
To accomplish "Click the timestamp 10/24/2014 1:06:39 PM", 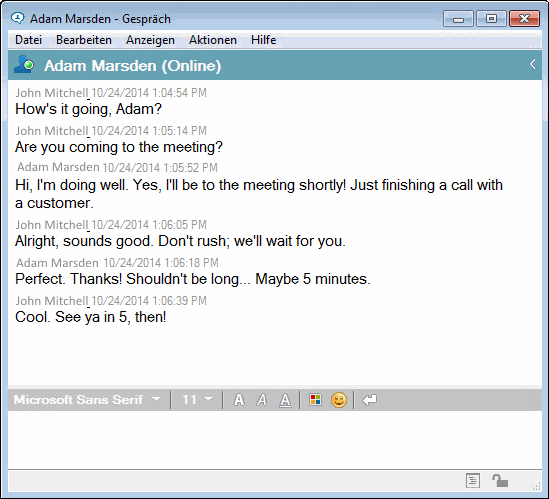I will [x=149, y=301].
